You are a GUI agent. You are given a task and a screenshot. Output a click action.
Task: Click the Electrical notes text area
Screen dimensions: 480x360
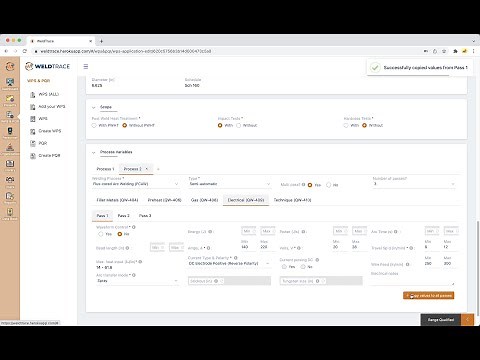(x=413, y=281)
